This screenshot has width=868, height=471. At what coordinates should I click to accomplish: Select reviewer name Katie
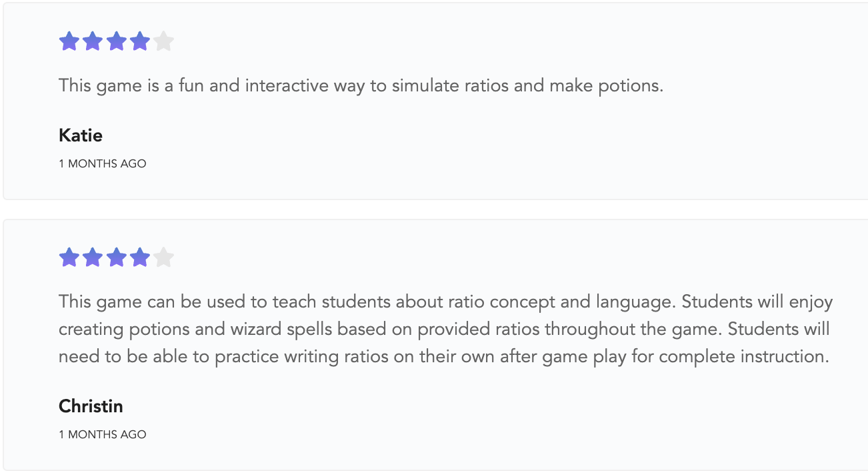pyautogui.click(x=81, y=135)
